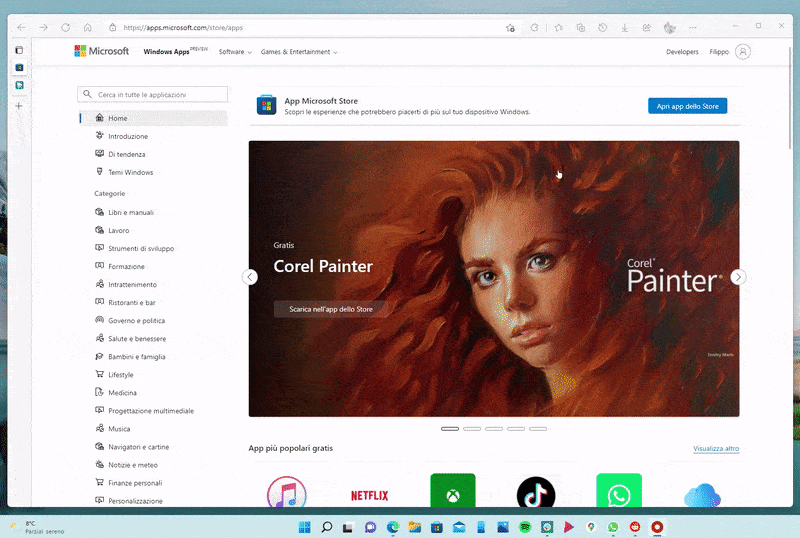The height and width of the screenshot is (538, 800).
Task: Open the Netflix app tile
Action: coord(369,495)
